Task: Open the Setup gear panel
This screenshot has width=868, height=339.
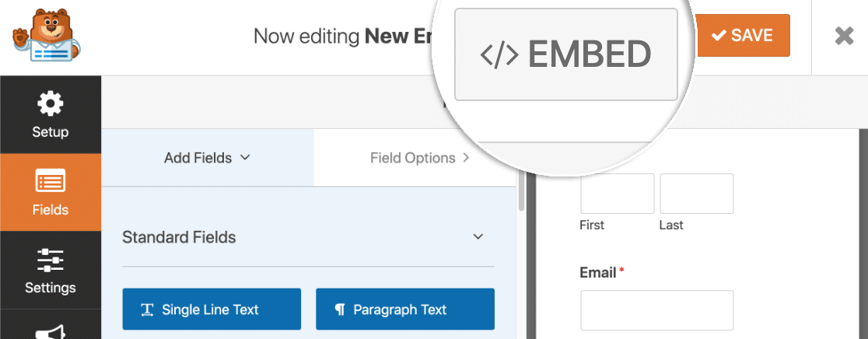Action: [x=51, y=115]
